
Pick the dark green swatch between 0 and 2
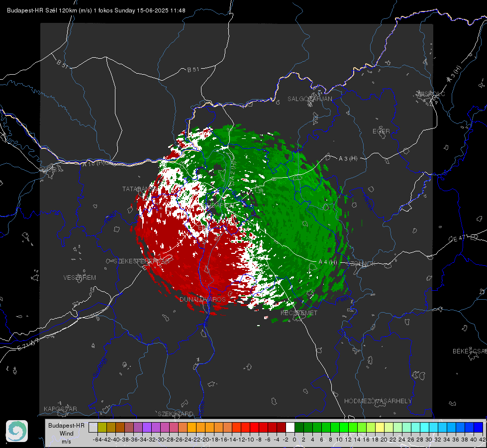pyautogui.click(x=299, y=427)
